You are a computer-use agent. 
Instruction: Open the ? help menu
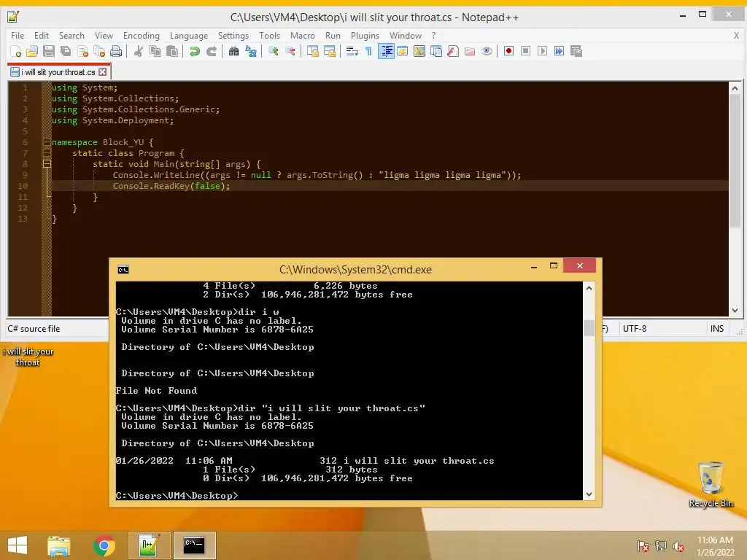click(x=433, y=36)
